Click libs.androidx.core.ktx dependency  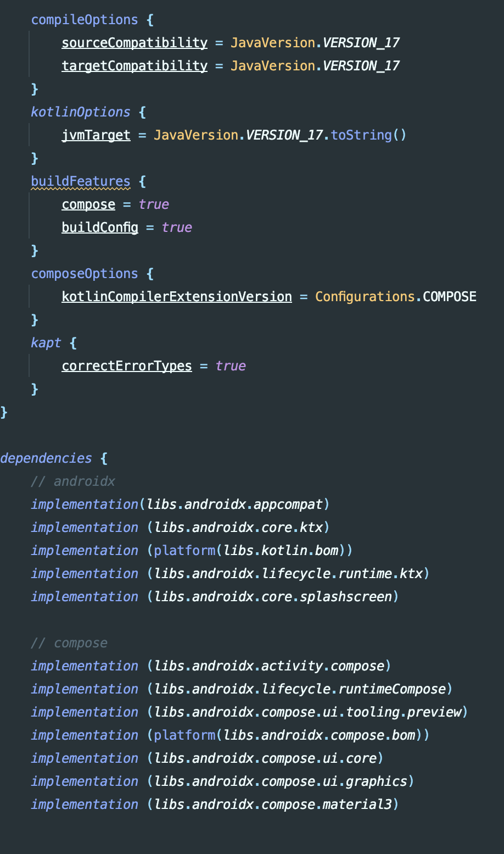click(238, 528)
